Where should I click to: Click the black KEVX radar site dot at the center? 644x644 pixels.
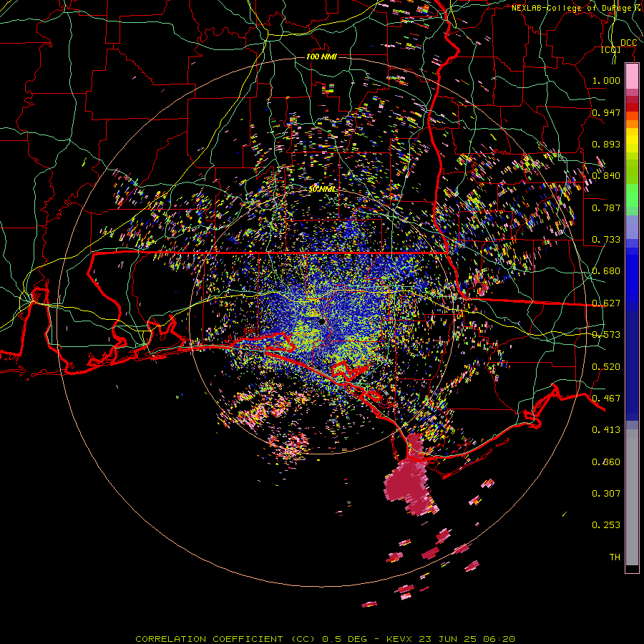(x=321, y=321)
